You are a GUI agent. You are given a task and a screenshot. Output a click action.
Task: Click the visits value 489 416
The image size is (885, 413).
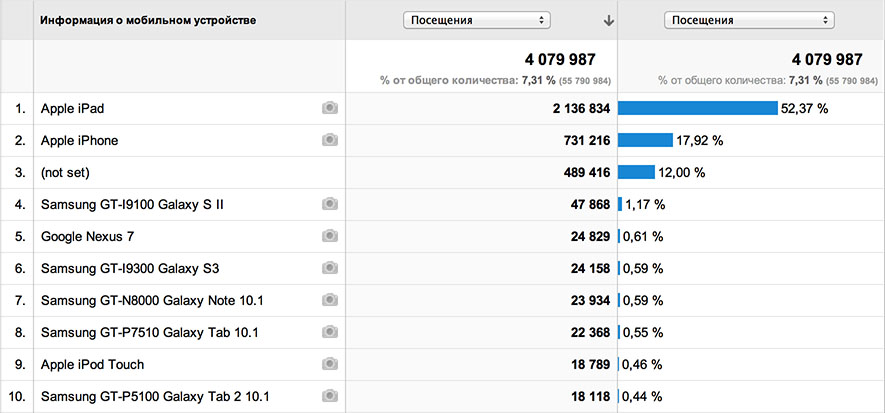586,173
